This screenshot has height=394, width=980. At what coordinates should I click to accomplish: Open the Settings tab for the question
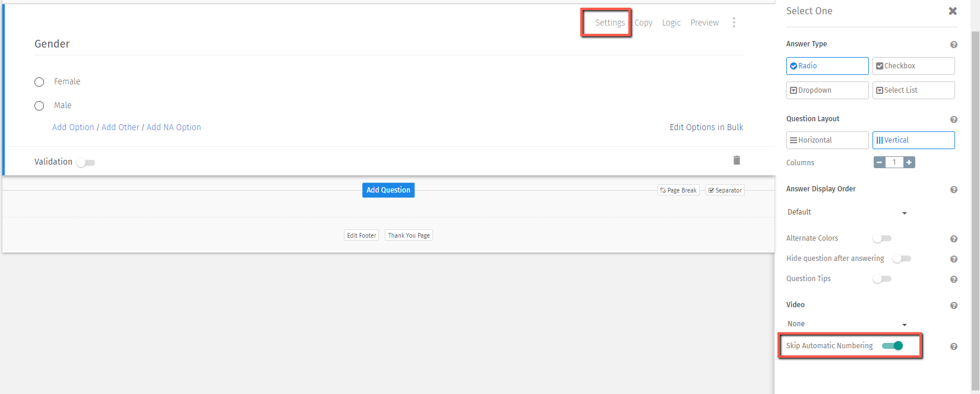point(610,23)
